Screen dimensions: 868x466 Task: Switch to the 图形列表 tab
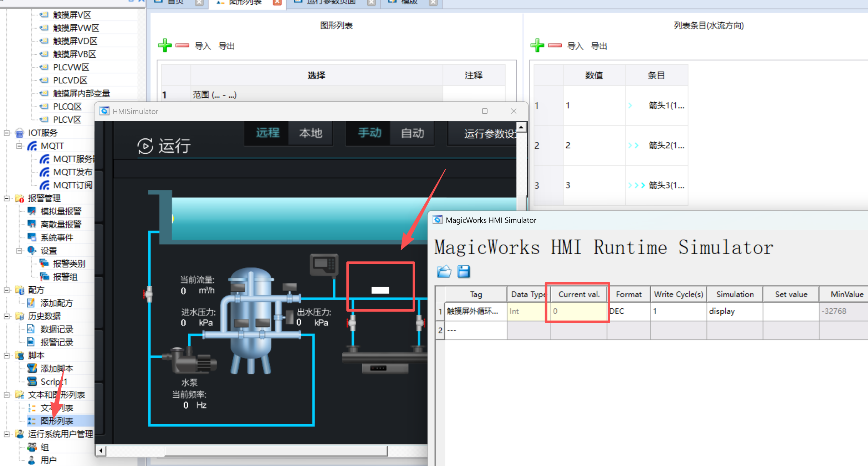[245, 2]
